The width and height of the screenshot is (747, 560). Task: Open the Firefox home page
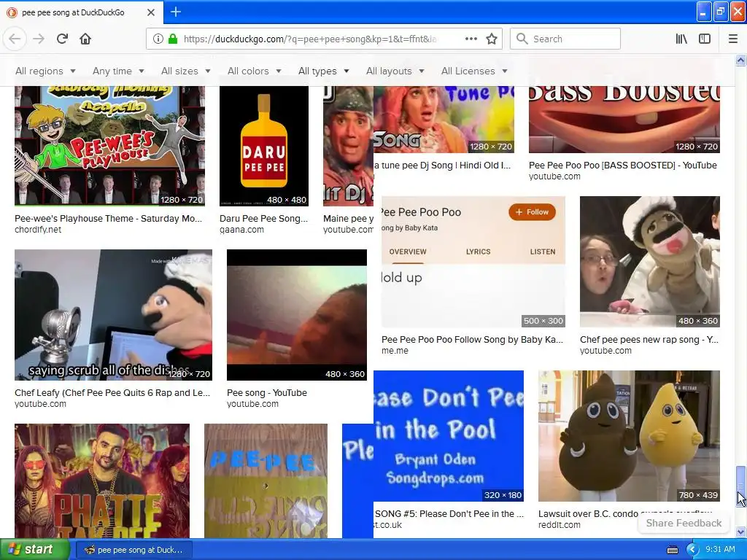tap(85, 39)
